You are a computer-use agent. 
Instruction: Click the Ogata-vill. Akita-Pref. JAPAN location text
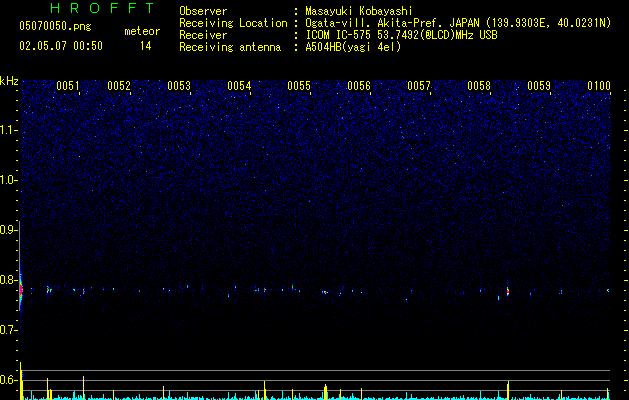(x=458, y=23)
